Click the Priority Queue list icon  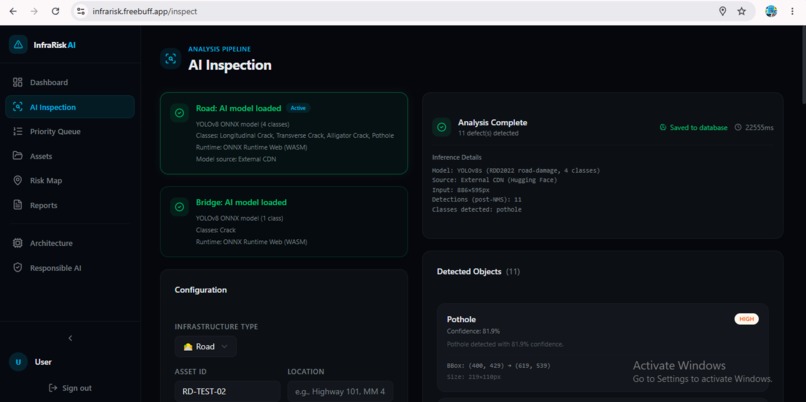coord(17,132)
